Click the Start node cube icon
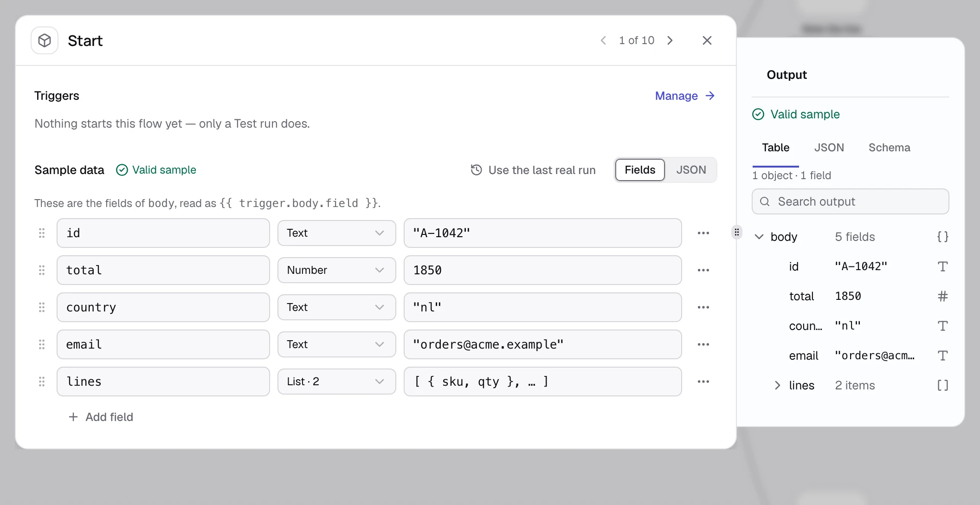 click(x=45, y=40)
